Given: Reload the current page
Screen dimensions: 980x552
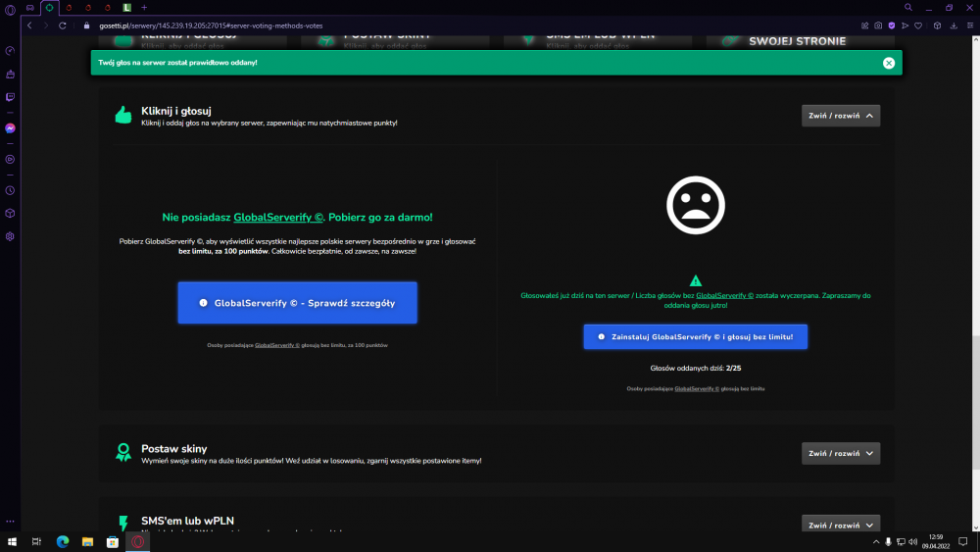Looking at the screenshot, I should tap(63, 25).
